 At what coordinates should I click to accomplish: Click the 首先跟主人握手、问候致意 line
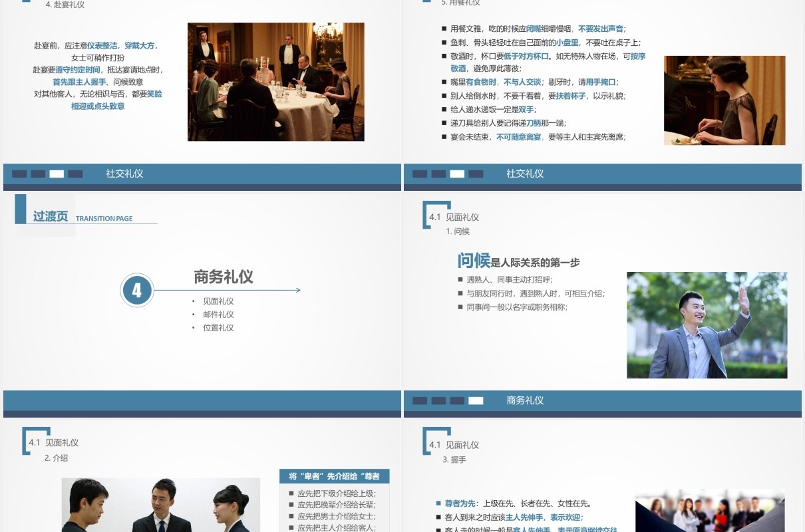[x=98, y=82]
